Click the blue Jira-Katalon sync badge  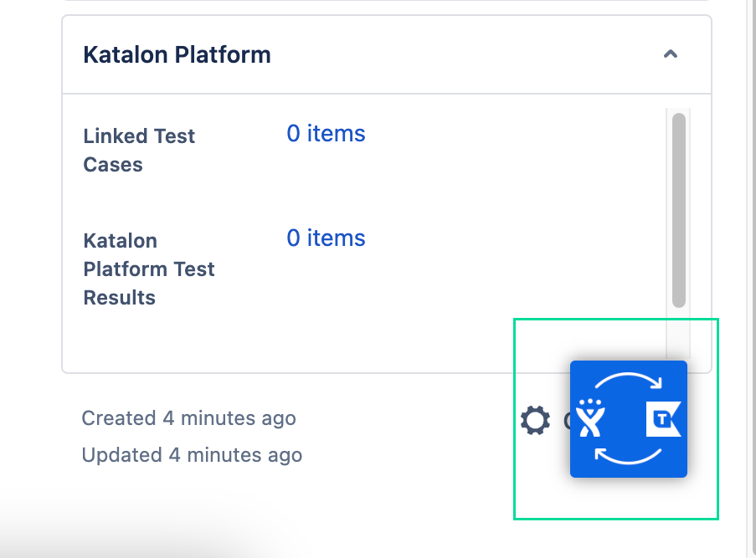pos(629,419)
